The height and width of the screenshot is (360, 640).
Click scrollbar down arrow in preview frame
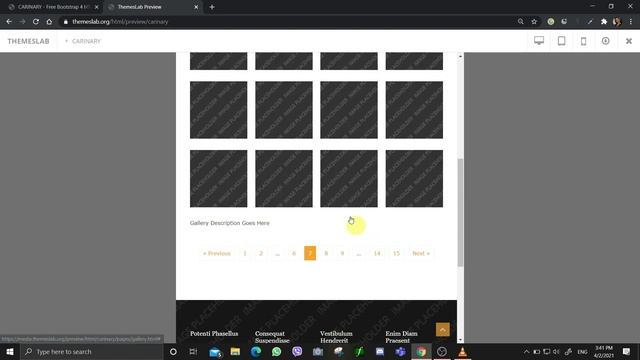click(460, 340)
